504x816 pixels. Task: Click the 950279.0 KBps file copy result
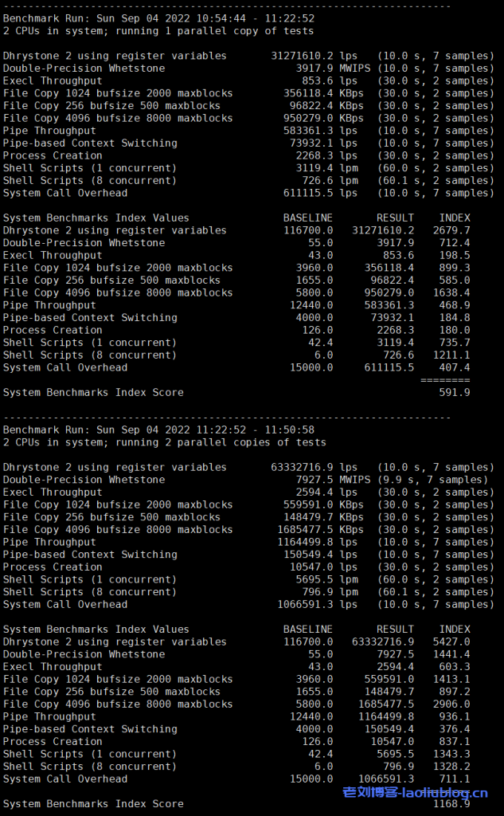tap(315, 118)
